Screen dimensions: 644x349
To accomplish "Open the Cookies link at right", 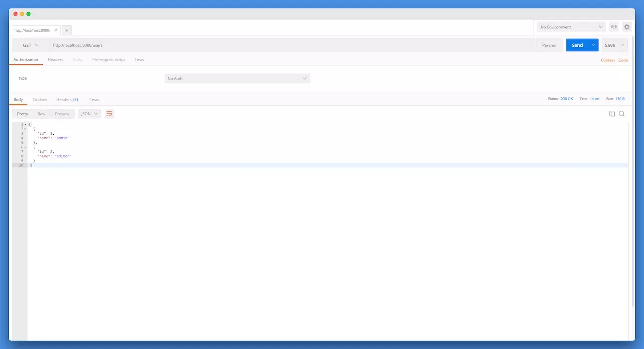I will coord(608,60).
